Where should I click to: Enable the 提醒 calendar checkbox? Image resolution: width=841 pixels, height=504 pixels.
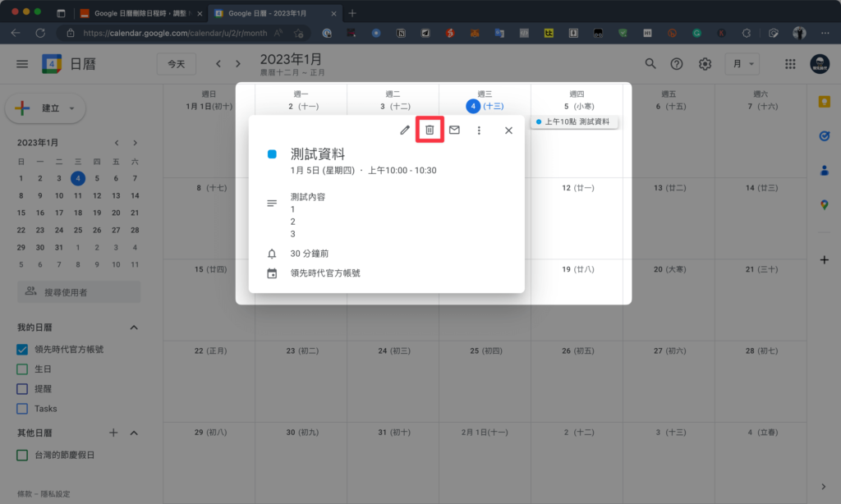22,389
